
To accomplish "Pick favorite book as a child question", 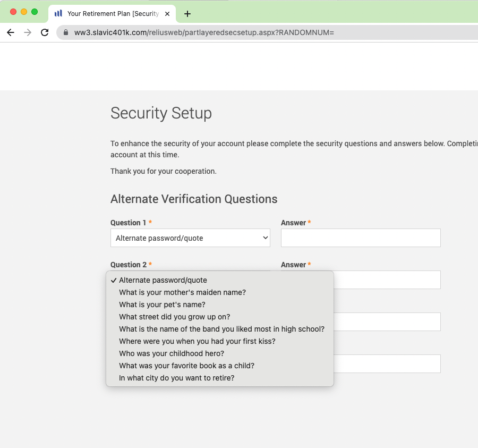I will 220,365.
